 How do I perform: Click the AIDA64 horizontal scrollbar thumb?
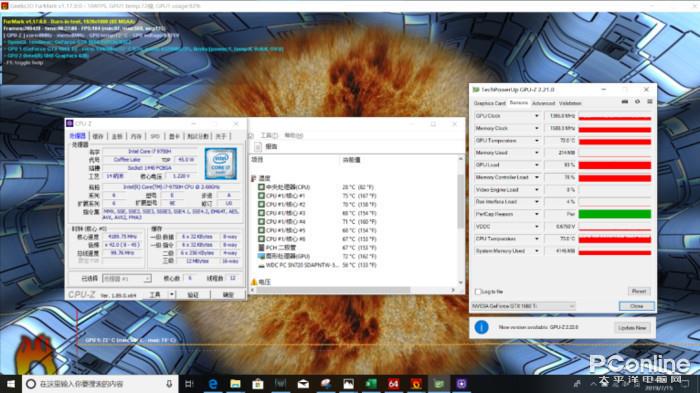333,290
